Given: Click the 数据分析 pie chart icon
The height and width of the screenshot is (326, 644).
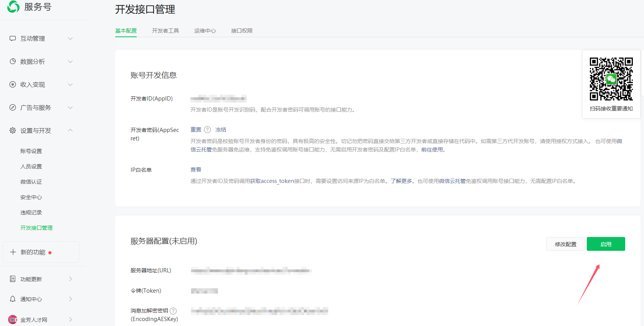Looking at the screenshot, I should [x=13, y=61].
